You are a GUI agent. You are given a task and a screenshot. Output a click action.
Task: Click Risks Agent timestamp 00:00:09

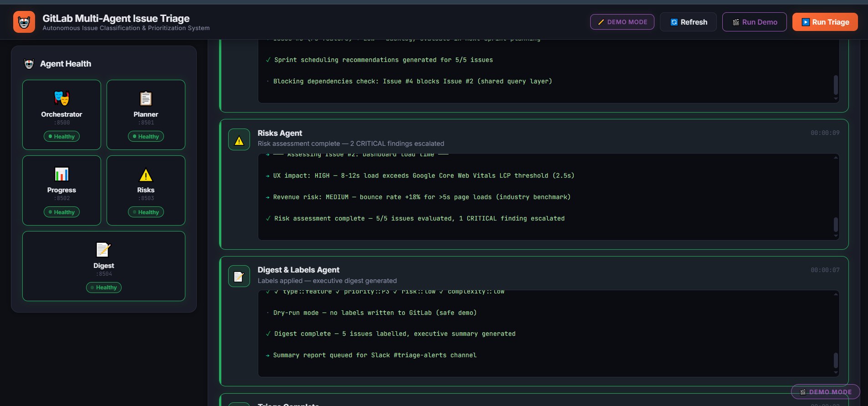pos(825,133)
